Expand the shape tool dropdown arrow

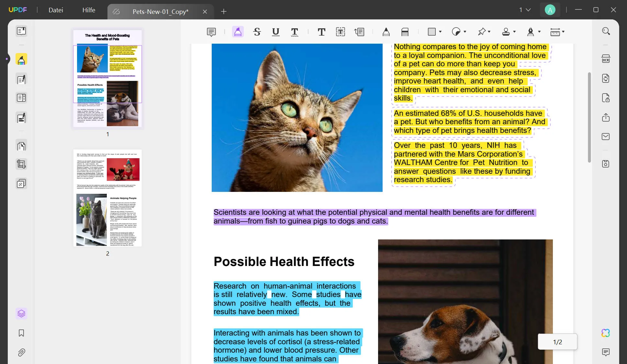[440, 32]
